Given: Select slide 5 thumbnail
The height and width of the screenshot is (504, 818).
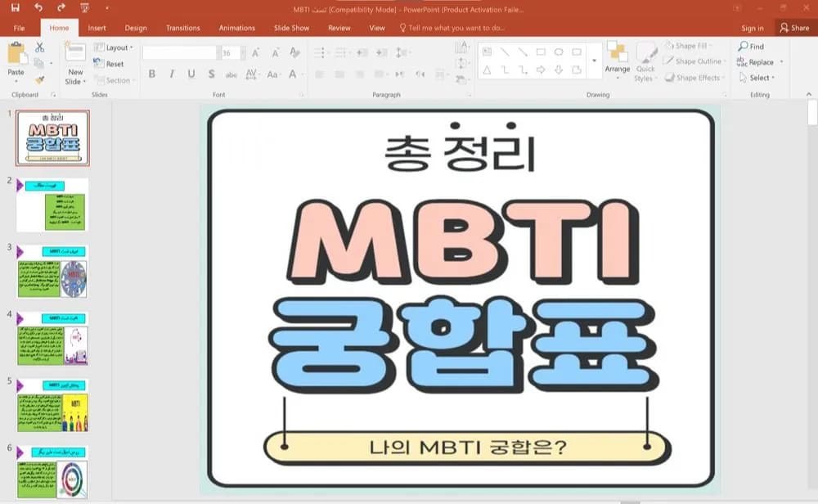Looking at the screenshot, I should (52, 405).
